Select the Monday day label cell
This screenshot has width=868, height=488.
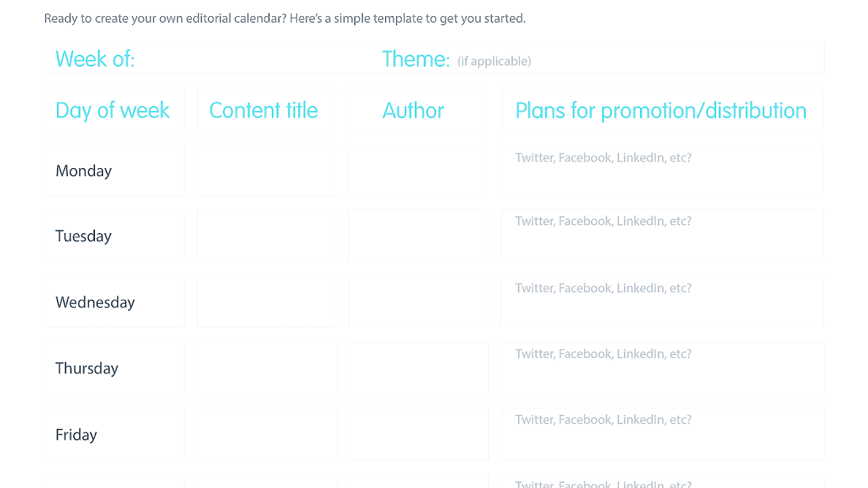click(x=114, y=170)
